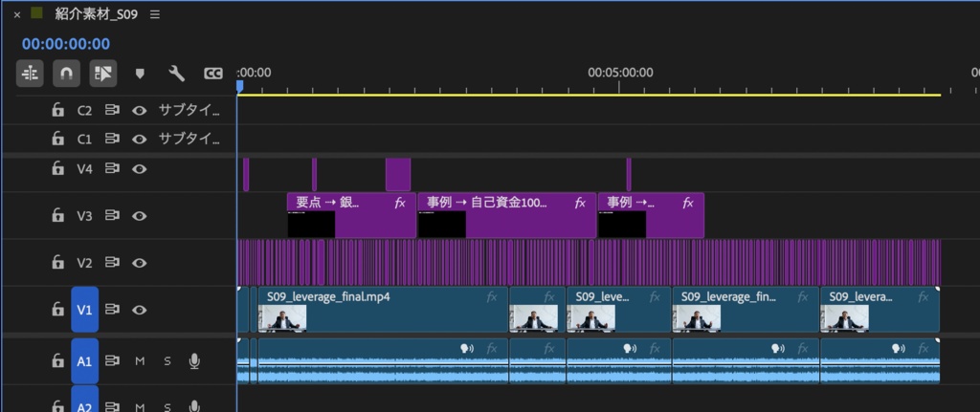This screenshot has width=980, height=412.
Task: Hide video track V2 output
Action: [x=140, y=262]
